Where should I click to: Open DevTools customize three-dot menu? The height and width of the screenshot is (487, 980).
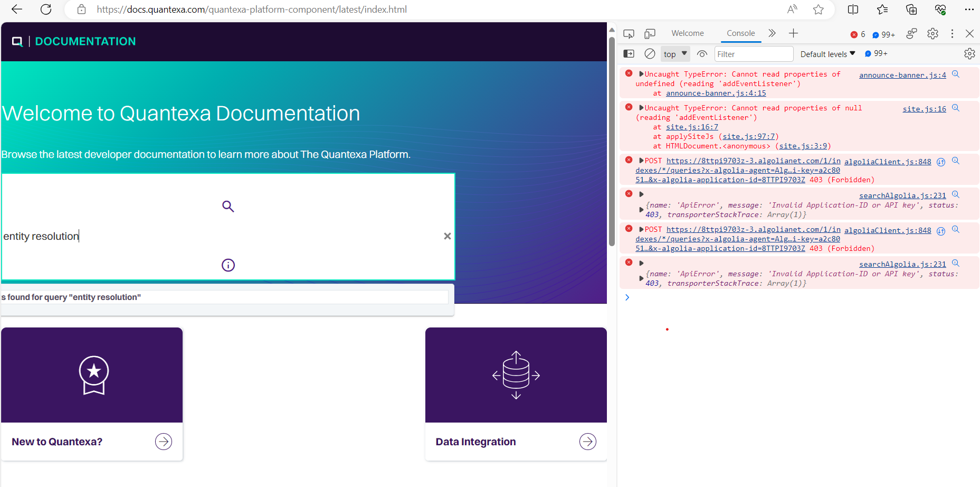[952, 34]
